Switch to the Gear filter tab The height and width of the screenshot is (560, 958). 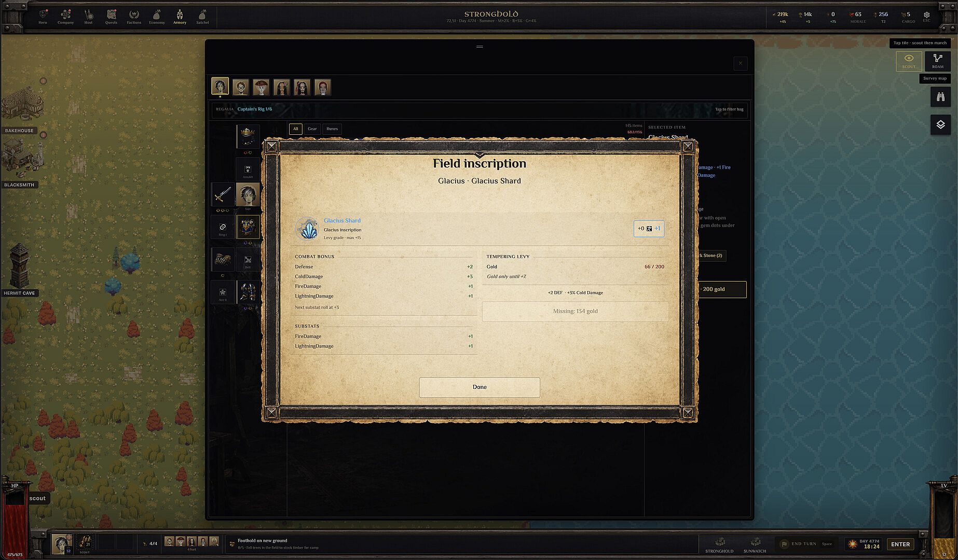coord(312,129)
